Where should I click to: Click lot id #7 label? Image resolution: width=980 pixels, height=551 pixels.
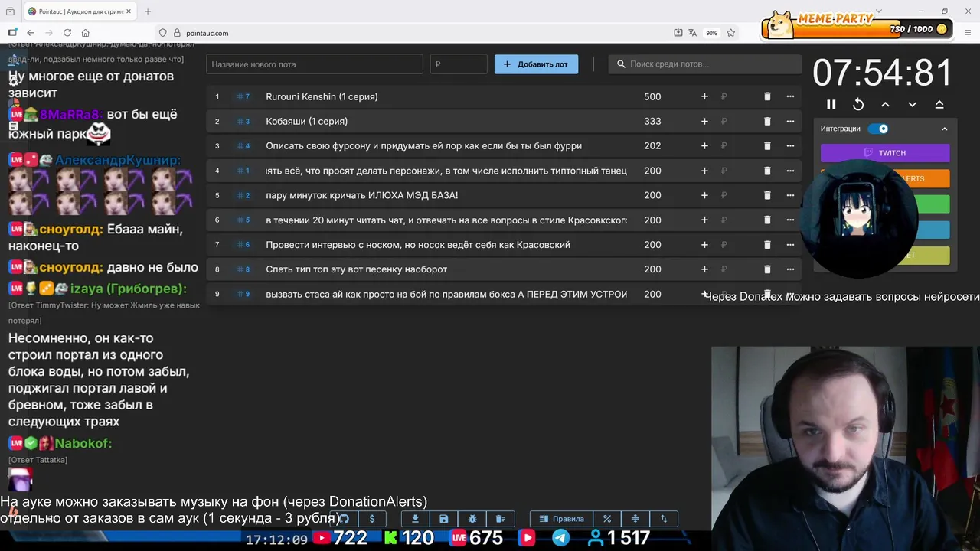tap(243, 96)
